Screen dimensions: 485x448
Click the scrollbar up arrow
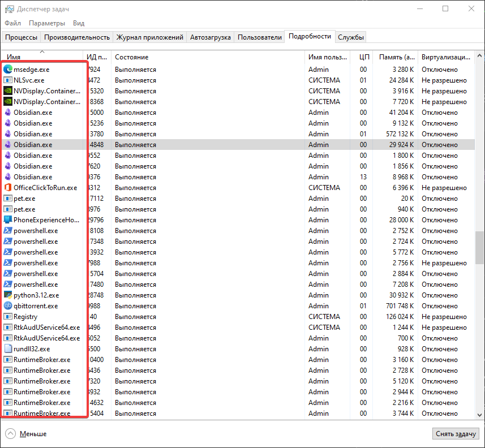coord(479,56)
